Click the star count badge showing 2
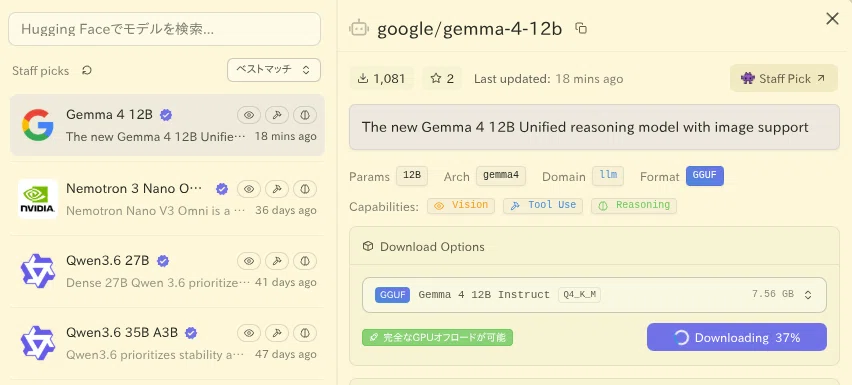 [x=442, y=79]
